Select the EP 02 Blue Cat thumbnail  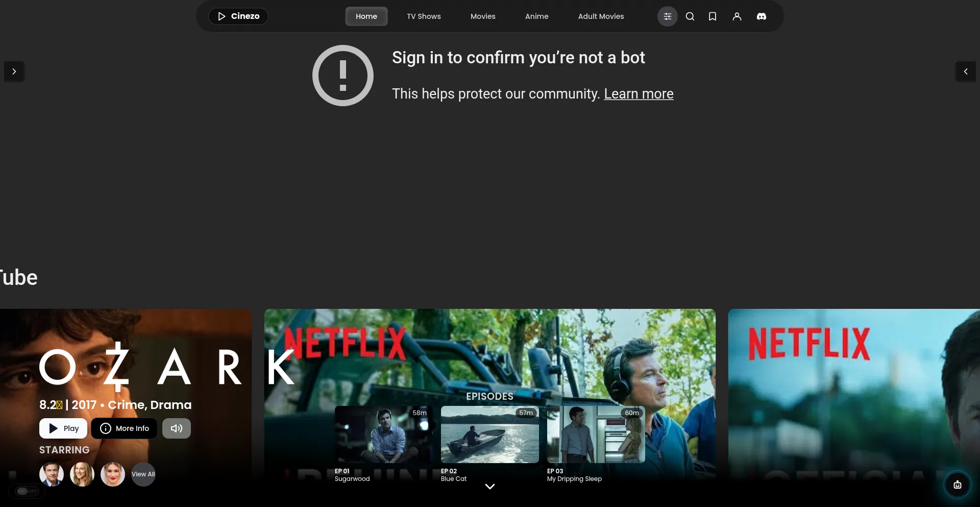click(x=489, y=434)
